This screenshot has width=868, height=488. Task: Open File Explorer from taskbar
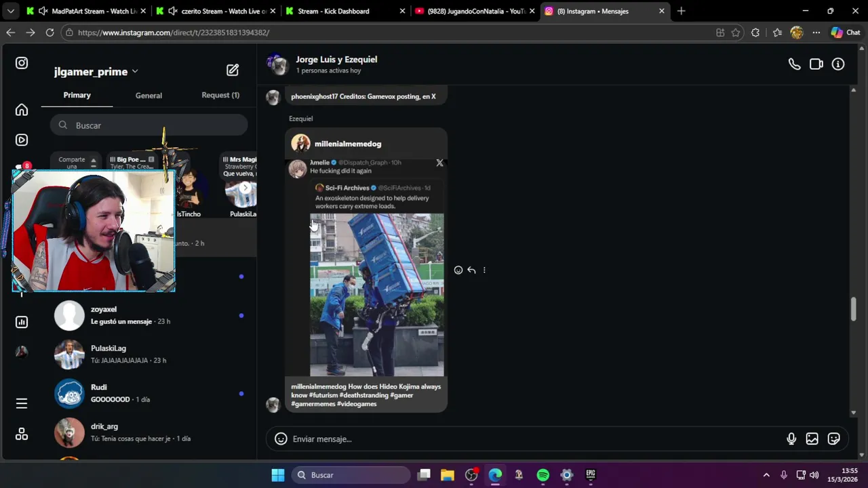[448, 475]
